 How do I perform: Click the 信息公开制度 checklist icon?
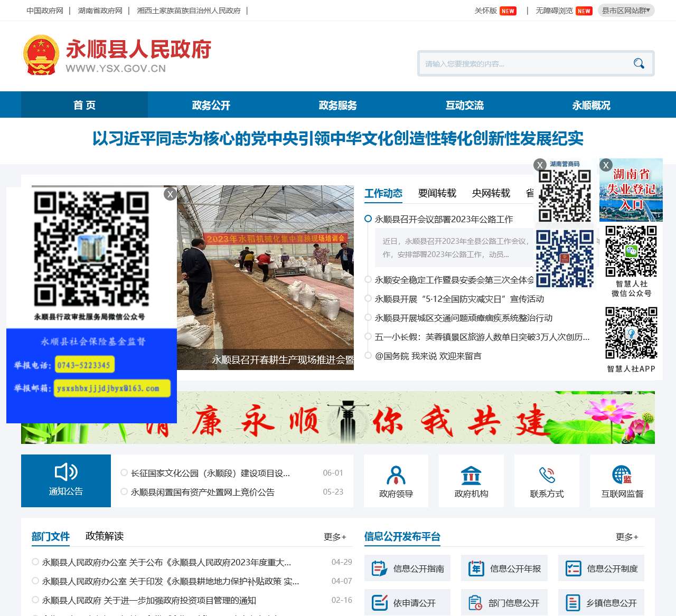click(573, 568)
